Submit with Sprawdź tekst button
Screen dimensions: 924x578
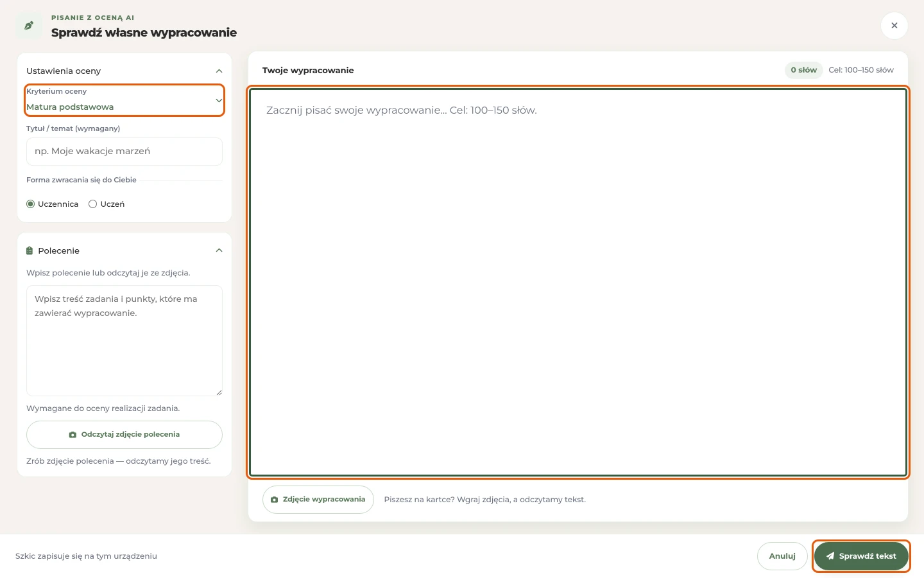pyautogui.click(x=861, y=556)
